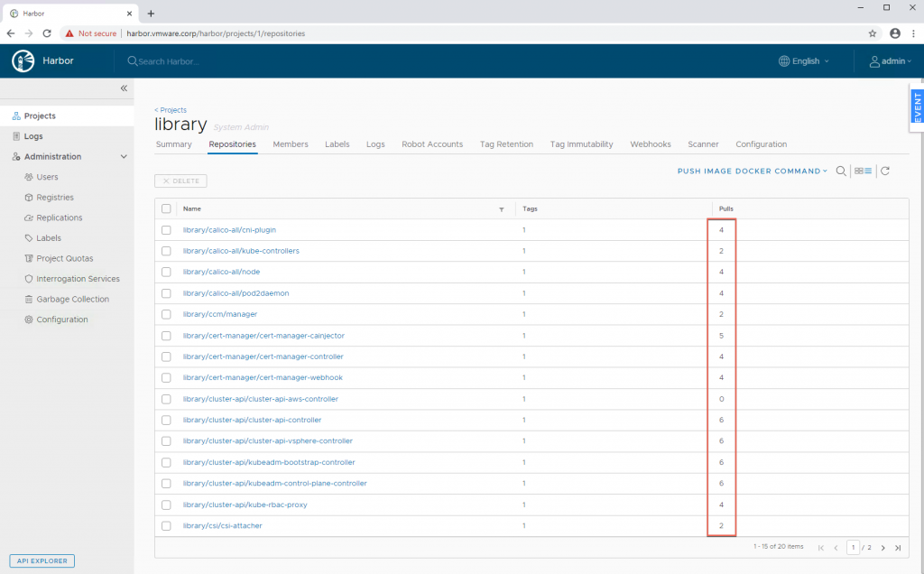924x574 pixels.
Task: Click the repository search magnifier icon
Action: pos(841,171)
